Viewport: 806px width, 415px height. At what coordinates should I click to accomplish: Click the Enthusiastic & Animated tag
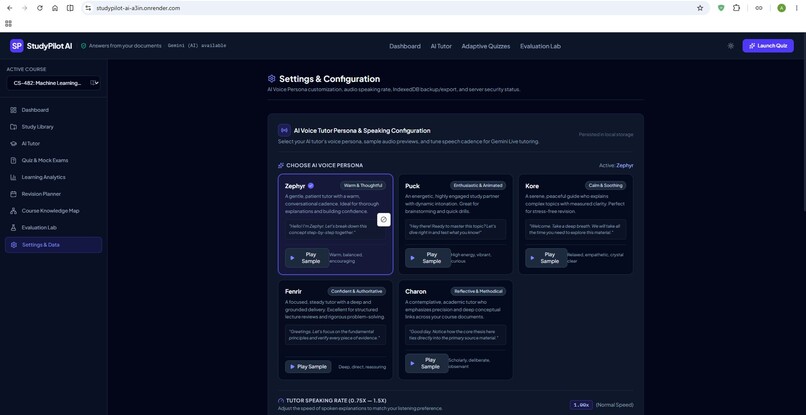pos(478,186)
